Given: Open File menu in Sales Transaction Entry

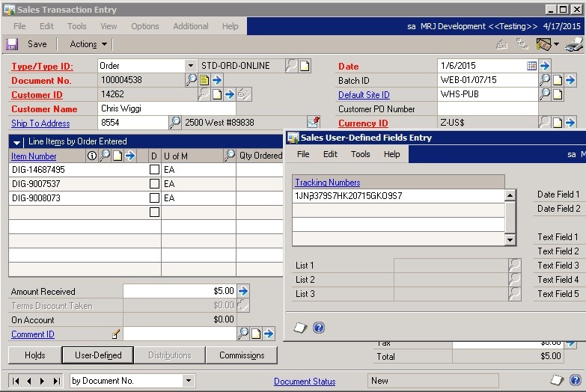Looking at the screenshot, I should tap(19, 26).
